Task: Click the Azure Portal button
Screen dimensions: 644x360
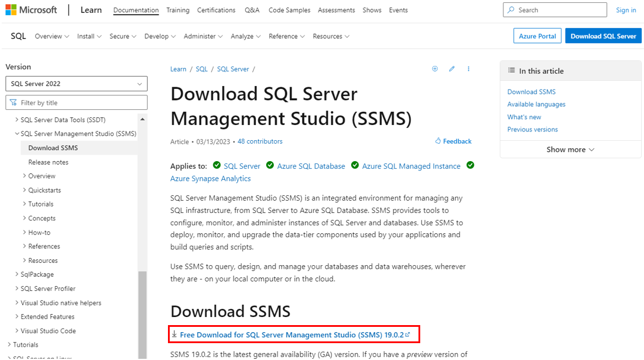Action: pos(537,35)
